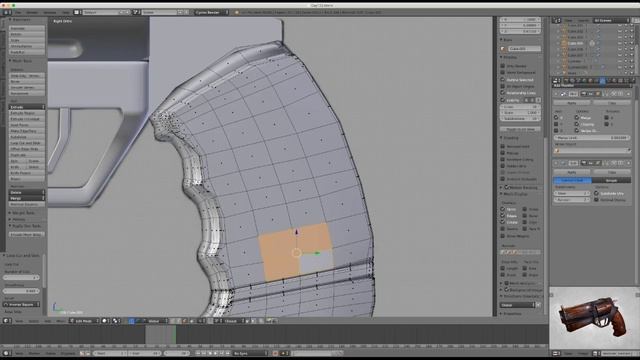This screenshot has height=360, width=640.
Task: Click Copy button on Subsurf modifier
Action: coord(612,172)
